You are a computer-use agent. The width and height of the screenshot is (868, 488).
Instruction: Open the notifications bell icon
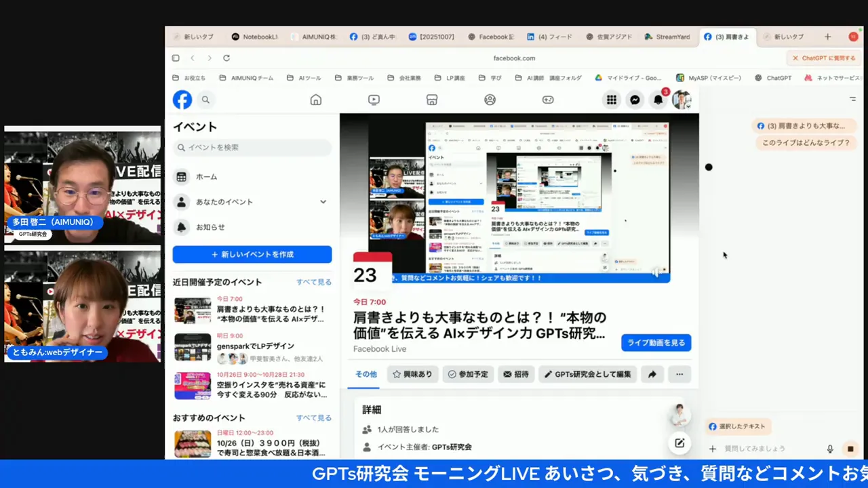click(658, 100)
